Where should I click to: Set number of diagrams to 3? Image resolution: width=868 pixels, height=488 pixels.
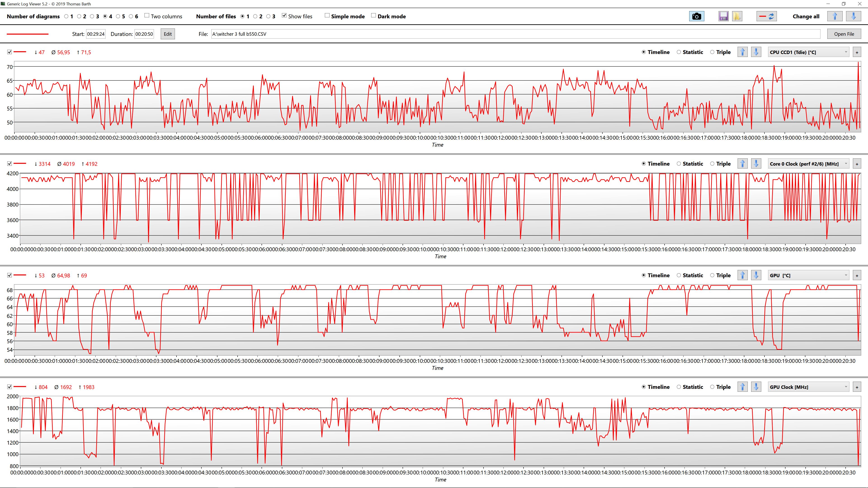[92, 16]
